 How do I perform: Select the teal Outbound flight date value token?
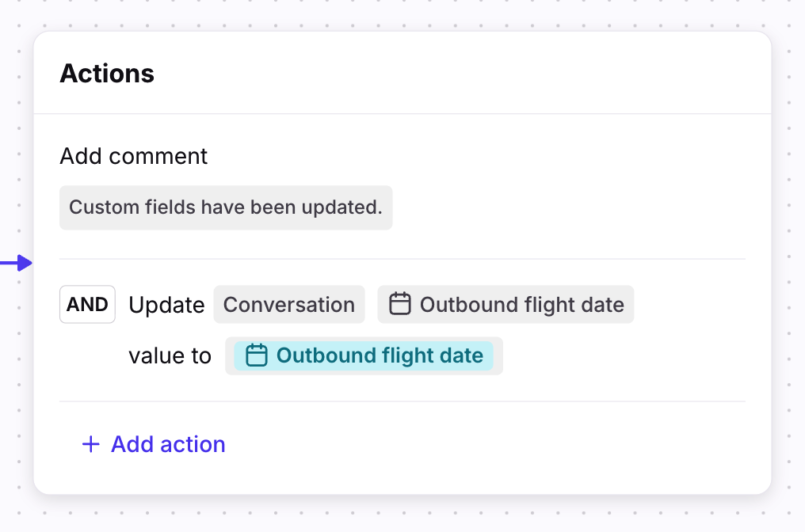(379, 355)
